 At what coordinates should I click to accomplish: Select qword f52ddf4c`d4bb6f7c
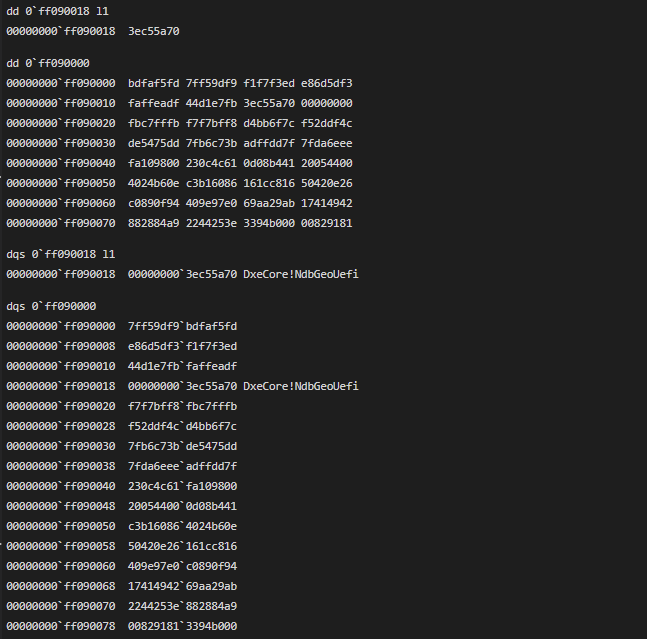[182, 426]
